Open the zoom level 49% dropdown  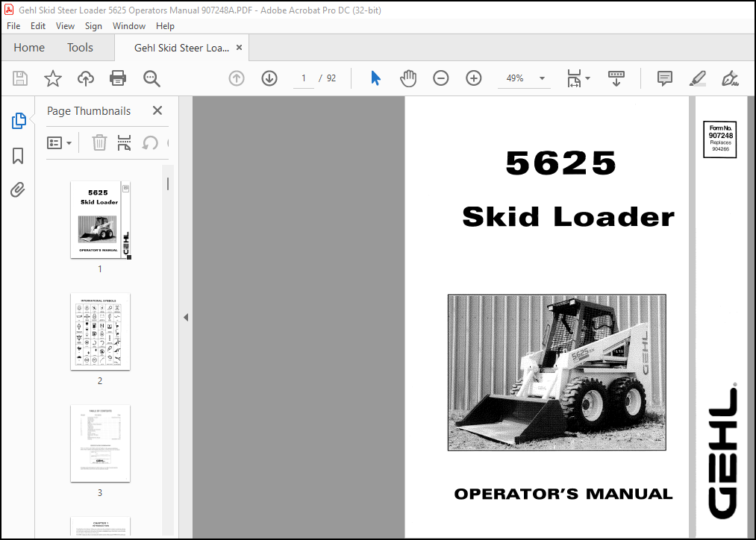point(542,78)
